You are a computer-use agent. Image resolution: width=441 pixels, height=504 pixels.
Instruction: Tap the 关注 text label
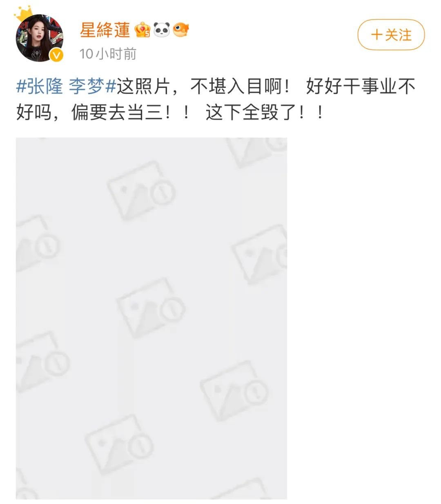tap(398, 35)
